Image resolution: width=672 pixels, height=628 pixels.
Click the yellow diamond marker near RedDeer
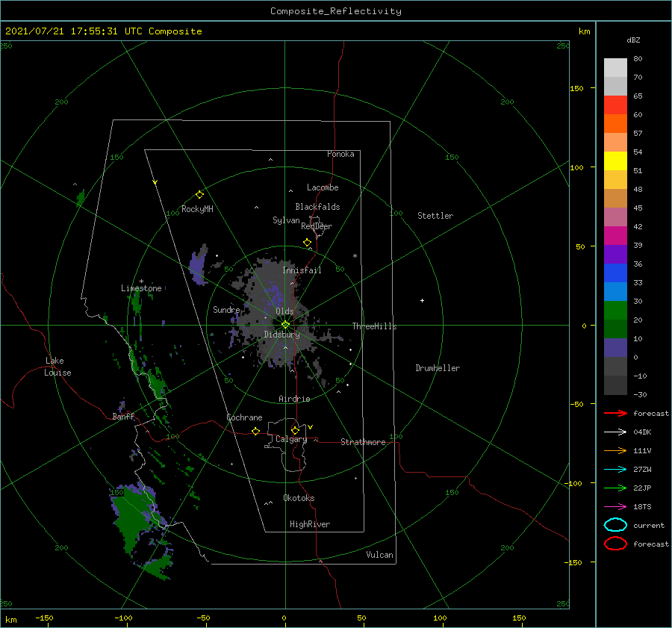(x=308, y=243)
